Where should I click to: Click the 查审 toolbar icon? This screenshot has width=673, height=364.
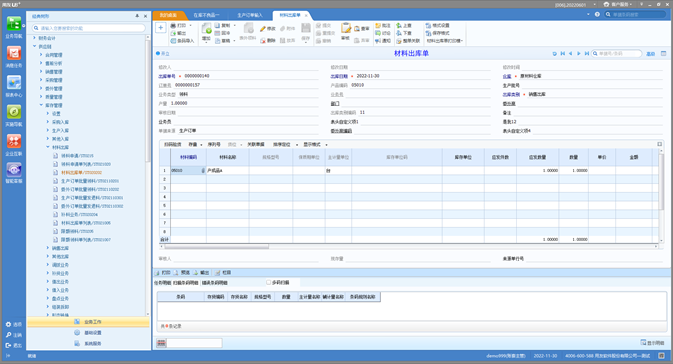tap(357, 29)
